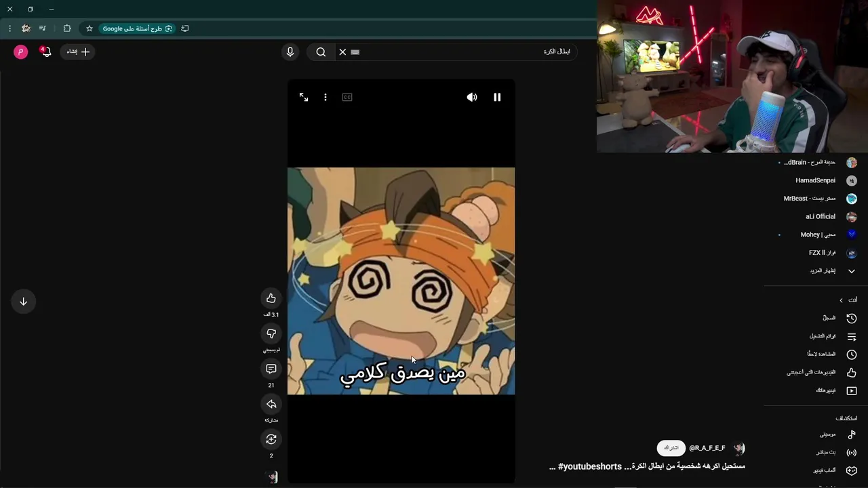This screenshot has height=488, width=868.
Task: Open the Create (إنشاء) button
Action: coord(77,52)
